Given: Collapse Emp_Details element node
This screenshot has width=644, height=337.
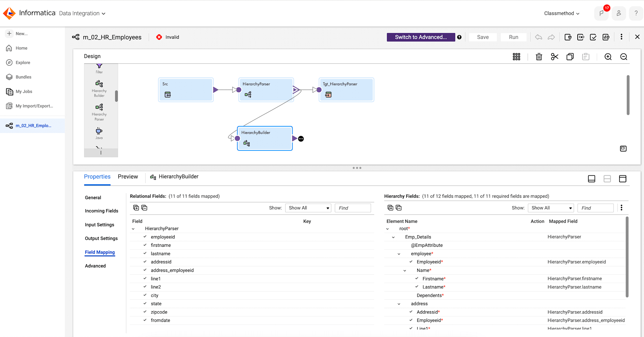Looking at the screenshot, I should pyautogui.click(x=393, y=237).
